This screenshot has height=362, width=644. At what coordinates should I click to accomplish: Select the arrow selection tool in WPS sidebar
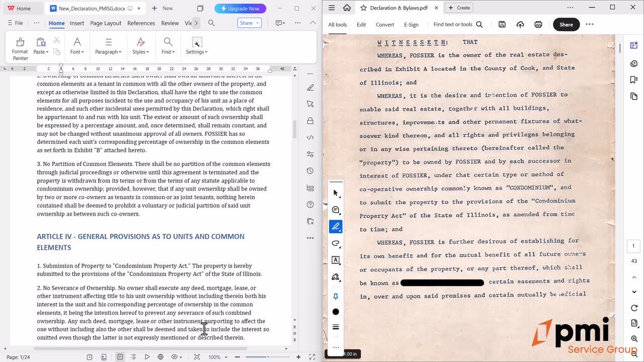[310, 104]
